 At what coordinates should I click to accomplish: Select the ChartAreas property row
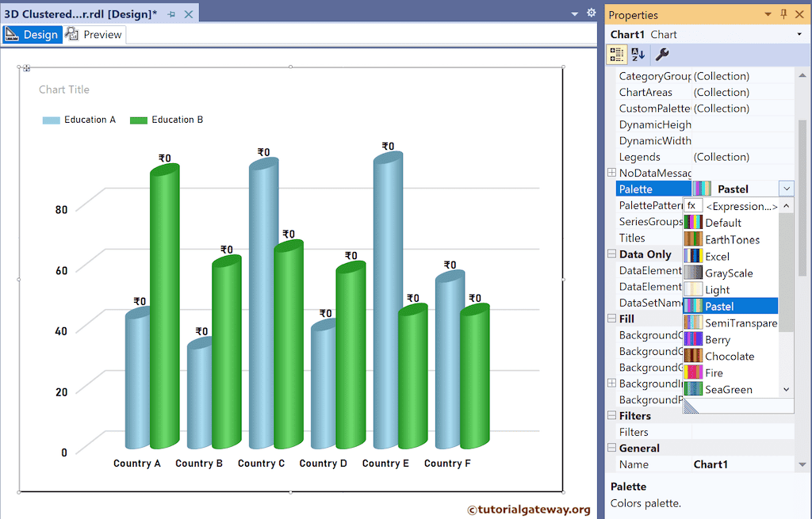coord(705,92)
